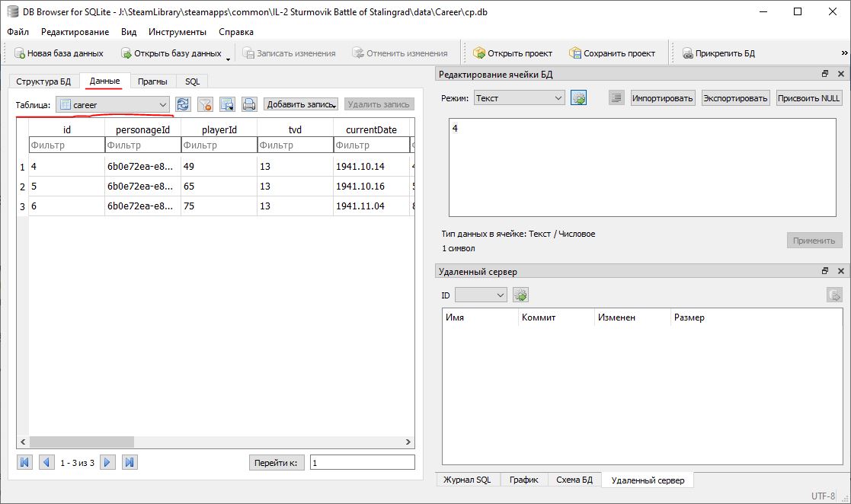The height and width of the screenshot is (504, 851).
Task: Expand the Open Database dropdown arrow
Action: [229, 59]
